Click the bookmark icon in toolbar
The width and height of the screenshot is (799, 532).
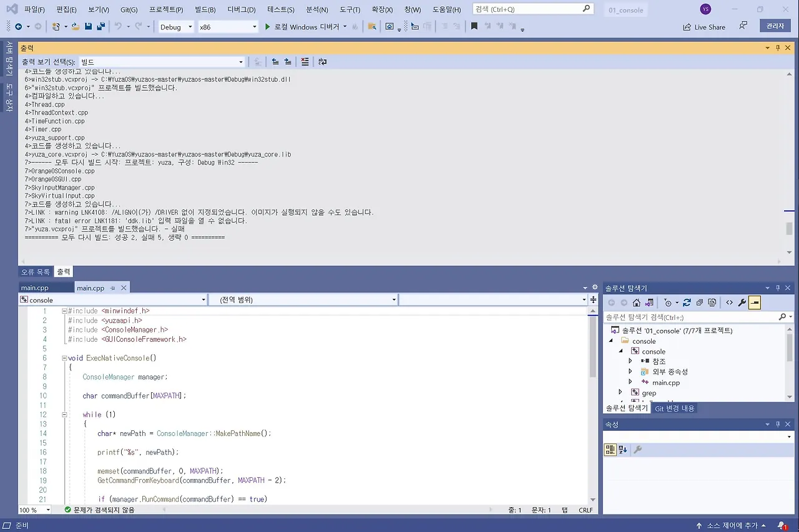(474, 27)
